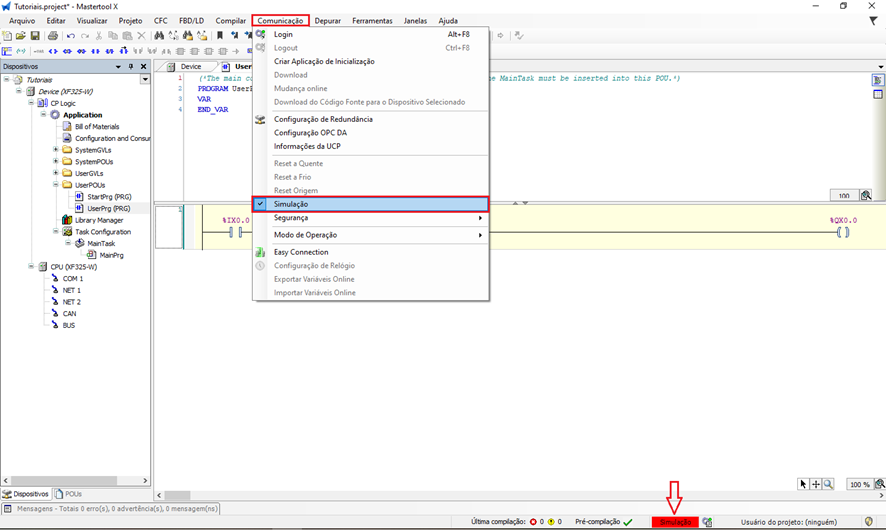Pin the Dispositivos panel with pushpin icon
This screenshot has height=532, width=886.
point(131,67)
